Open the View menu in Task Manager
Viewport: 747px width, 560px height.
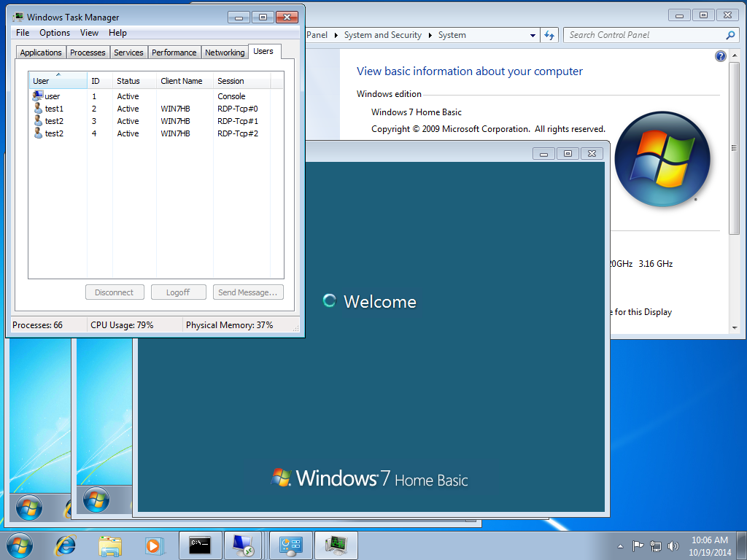pos(89,33)
